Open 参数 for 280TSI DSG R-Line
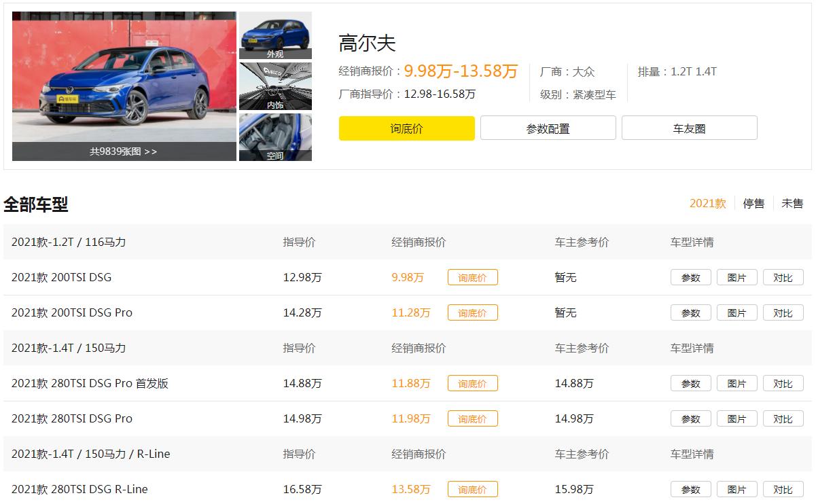Viewport: 816px width, 504px height. pyautogui.click(x=691, y=489)
